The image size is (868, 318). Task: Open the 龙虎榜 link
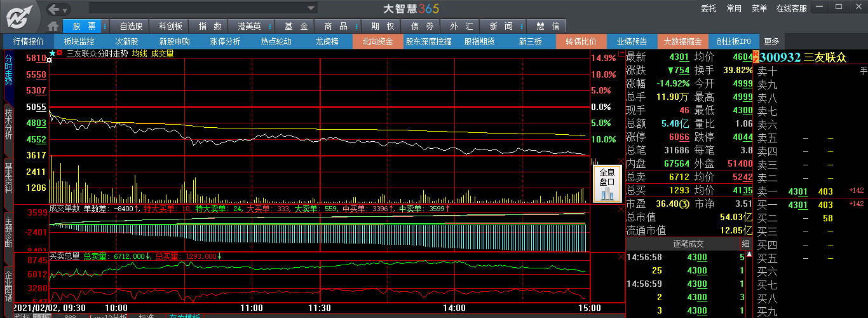pos(327,41)
